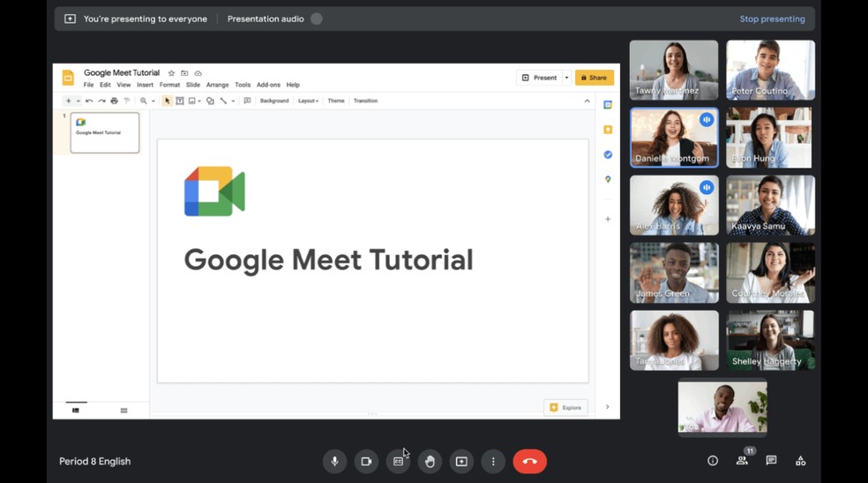Move document to folder icon
The width and height of the screenshot is (868, 483).
(184, 73)
